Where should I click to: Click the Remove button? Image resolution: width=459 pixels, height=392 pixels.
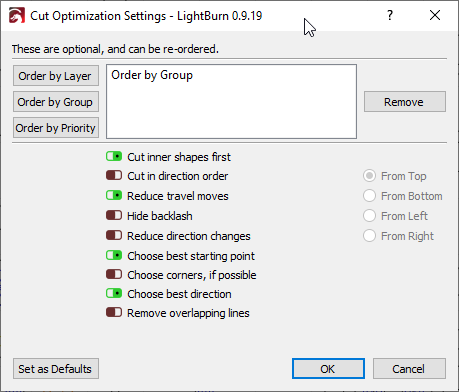click(x=405, y=102)
